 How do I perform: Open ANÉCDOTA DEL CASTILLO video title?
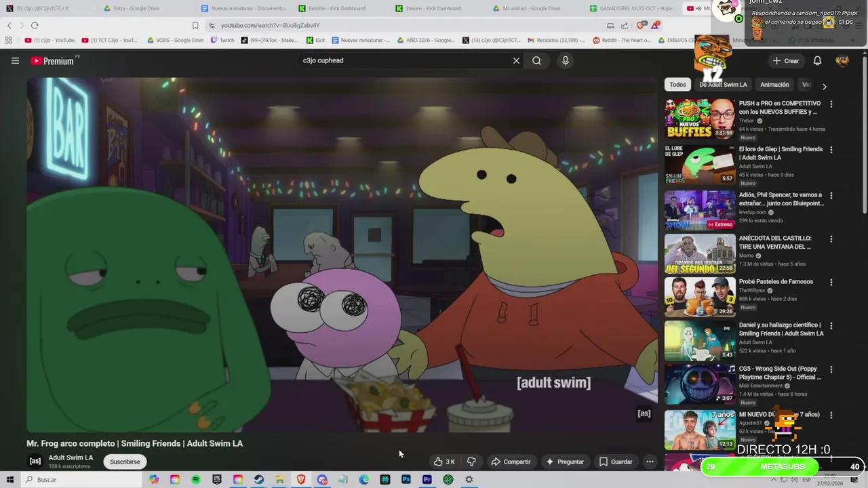click(x=775, y=243)
